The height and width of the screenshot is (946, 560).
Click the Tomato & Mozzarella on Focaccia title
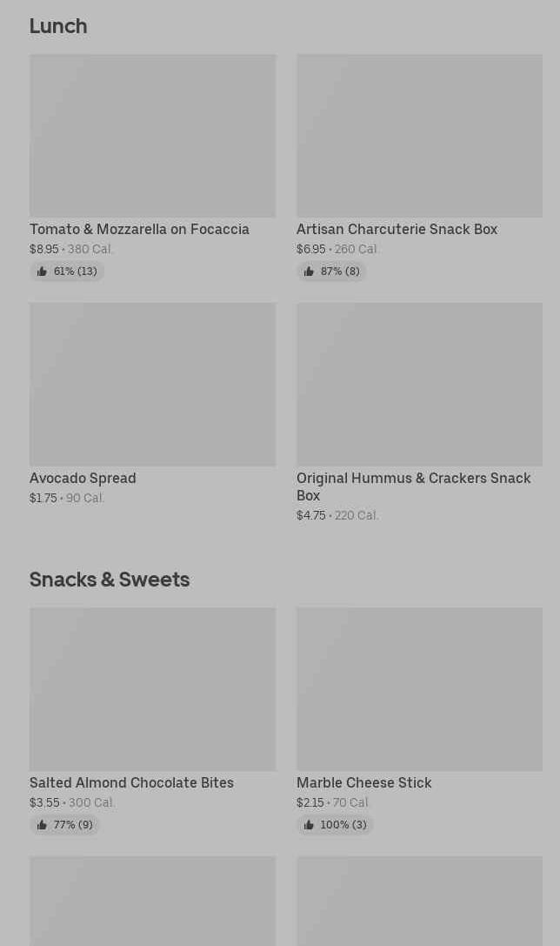point(139,229)
